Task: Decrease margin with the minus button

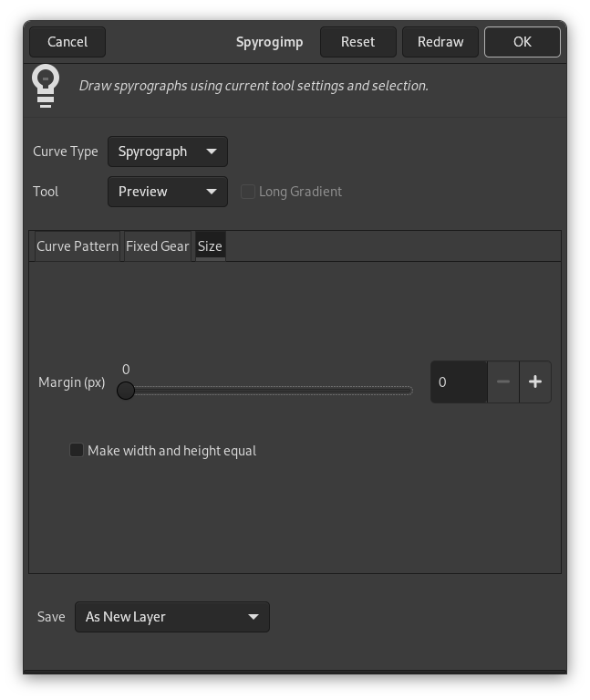Action: (503, 382)
